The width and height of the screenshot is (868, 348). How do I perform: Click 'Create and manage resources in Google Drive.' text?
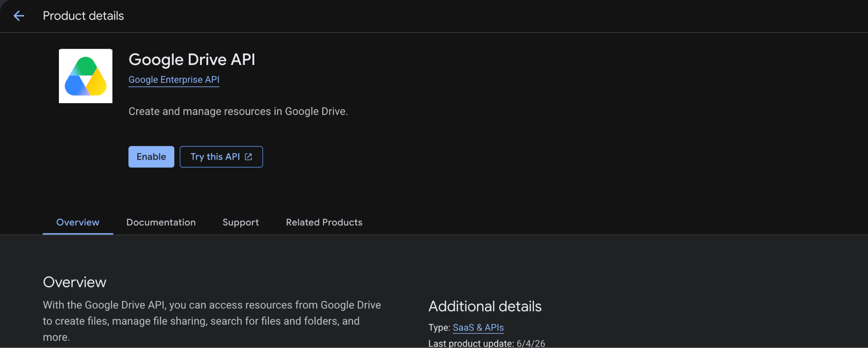click(x=238, y=111)
